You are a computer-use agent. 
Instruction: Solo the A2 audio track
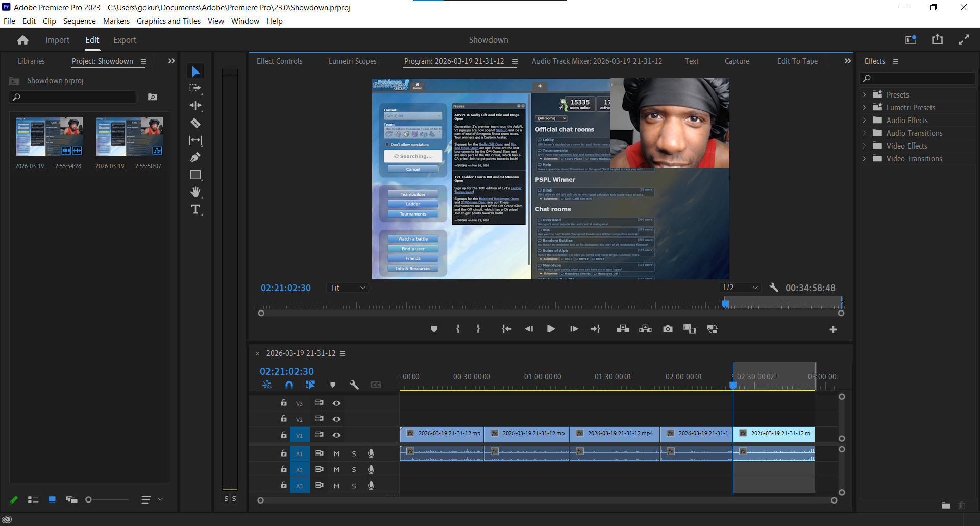(x=354, y=469)
